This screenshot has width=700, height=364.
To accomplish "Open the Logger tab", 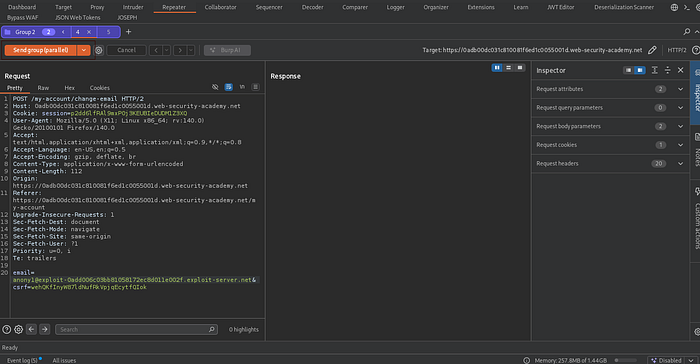I will [x=396, y=7].
